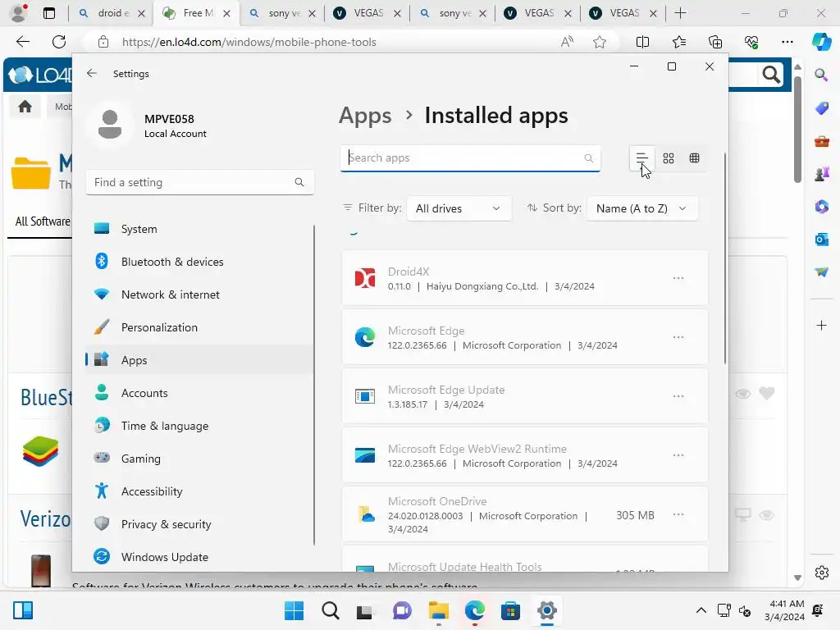
Task: Open more options for Microsoft Edge
Action: point(678,337)
